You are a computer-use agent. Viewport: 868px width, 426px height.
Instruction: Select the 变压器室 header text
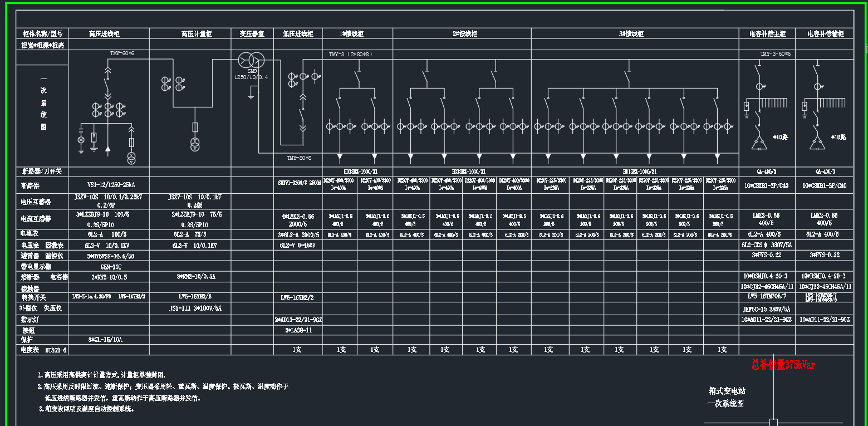click(x=252, y=34)
